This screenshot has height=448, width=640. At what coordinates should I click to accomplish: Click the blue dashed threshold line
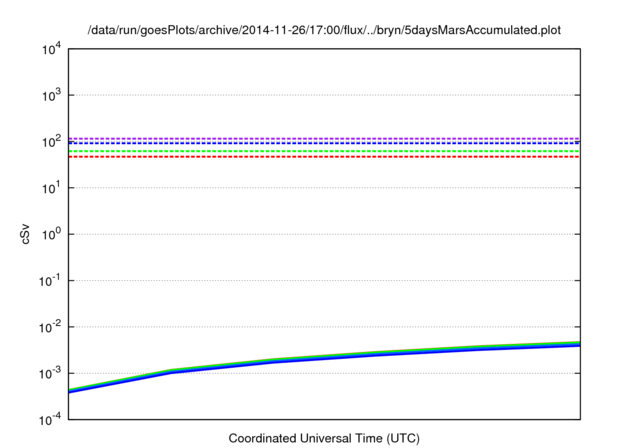tap(324, 143)
